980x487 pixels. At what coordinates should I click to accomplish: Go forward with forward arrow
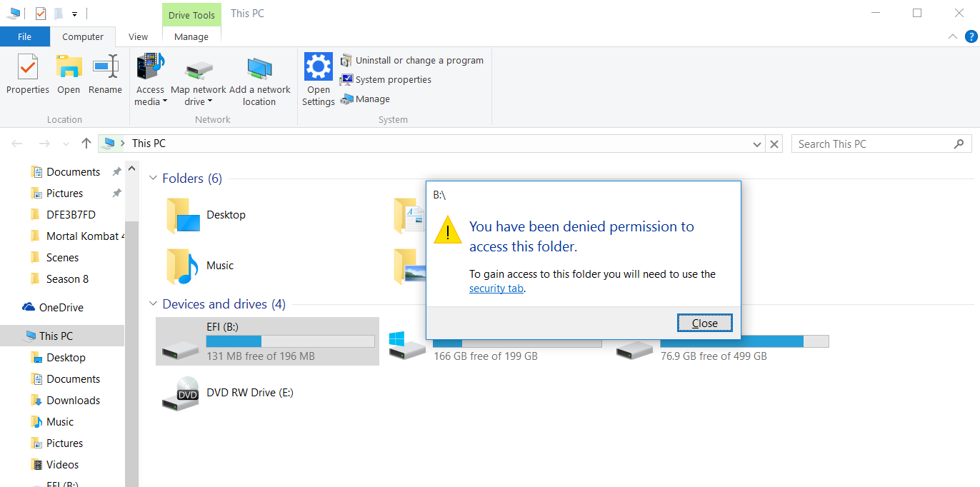pyautogui.click(x=44, y=144)
